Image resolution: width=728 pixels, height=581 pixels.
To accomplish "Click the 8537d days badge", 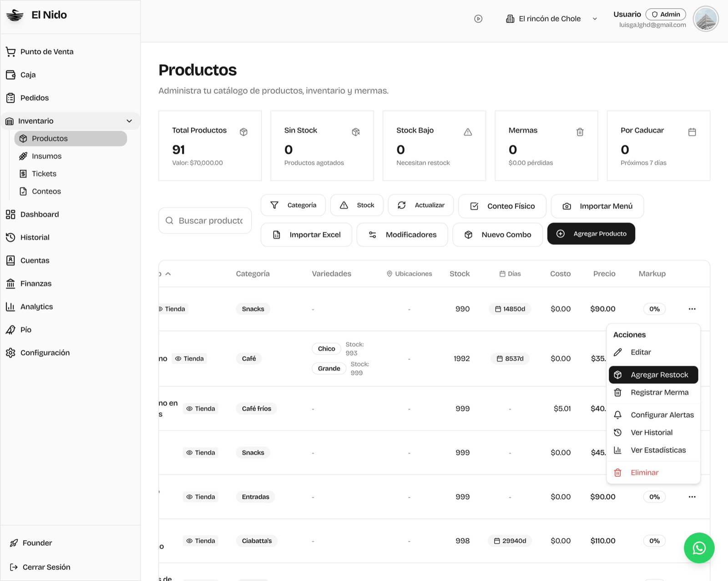I will pos(510,359).
